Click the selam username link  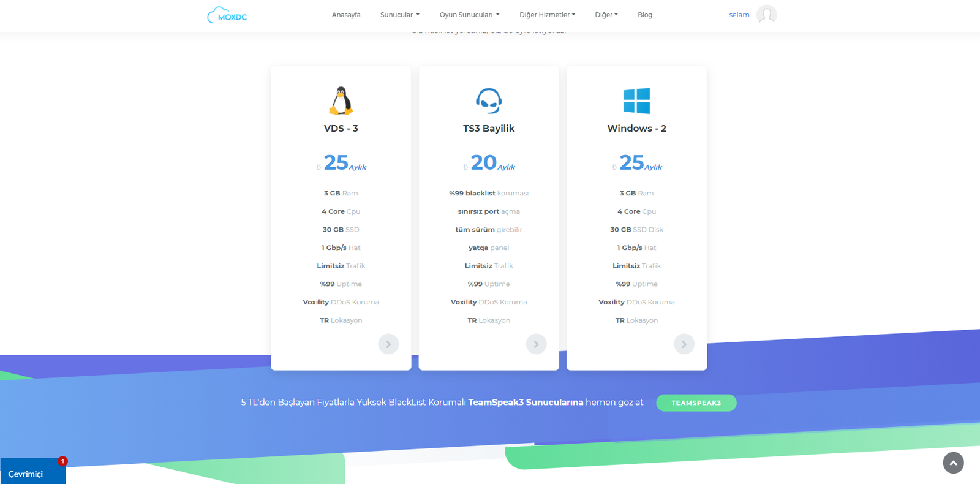click(x=739, y=15)
